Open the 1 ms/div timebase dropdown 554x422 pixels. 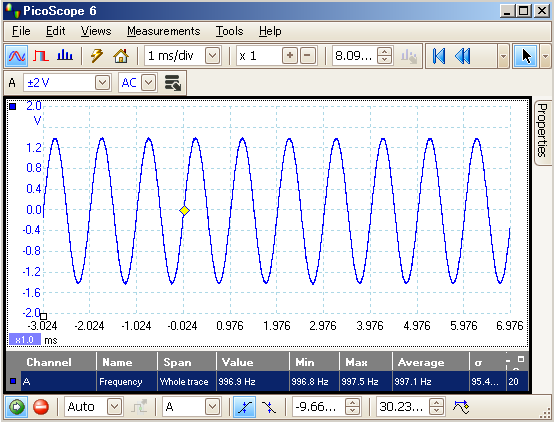click(213, 56)
